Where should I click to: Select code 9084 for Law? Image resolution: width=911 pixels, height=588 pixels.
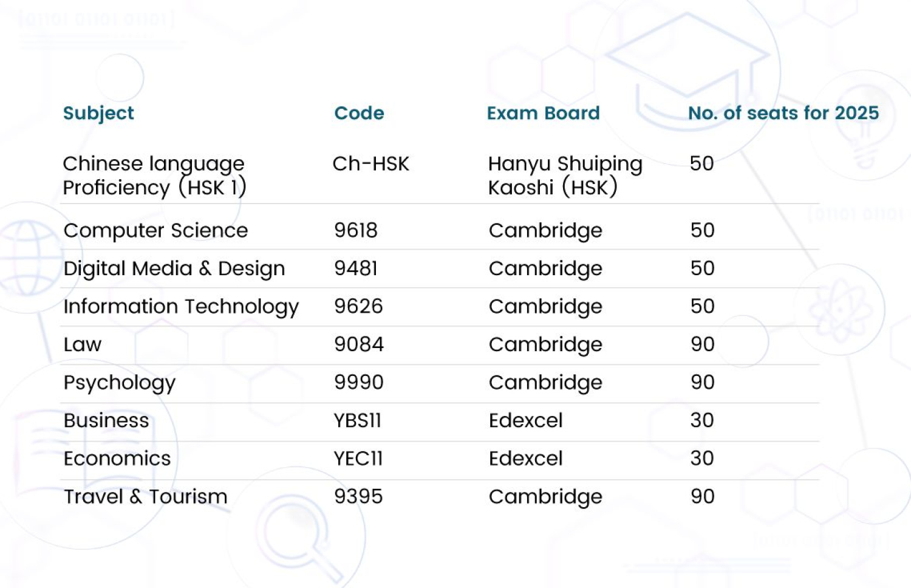[x=359, y=344]
